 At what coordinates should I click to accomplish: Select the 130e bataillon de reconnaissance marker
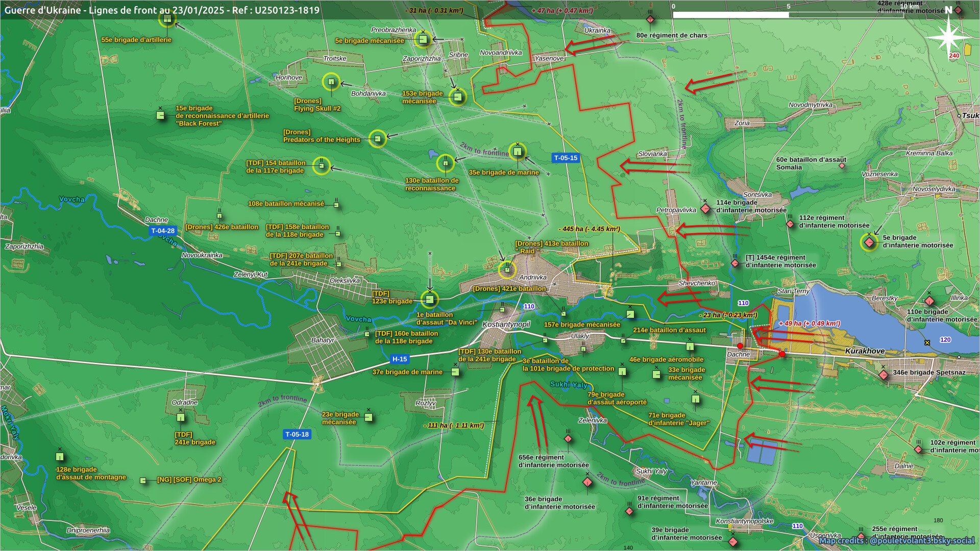coord(446,163)
